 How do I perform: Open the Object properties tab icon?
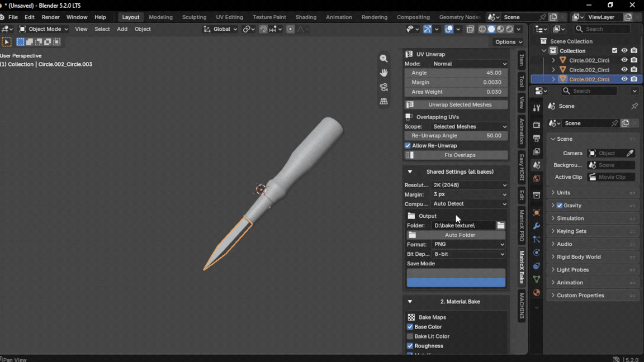(537, 213)
